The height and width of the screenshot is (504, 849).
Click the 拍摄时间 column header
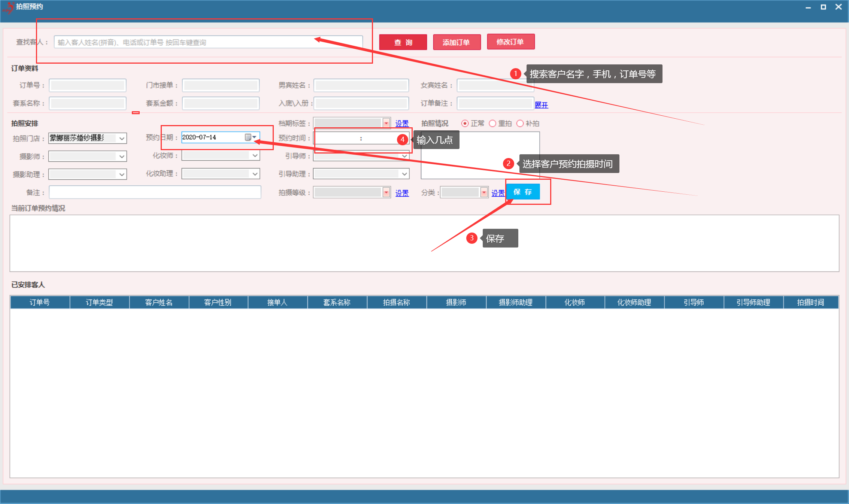point(810,302)
